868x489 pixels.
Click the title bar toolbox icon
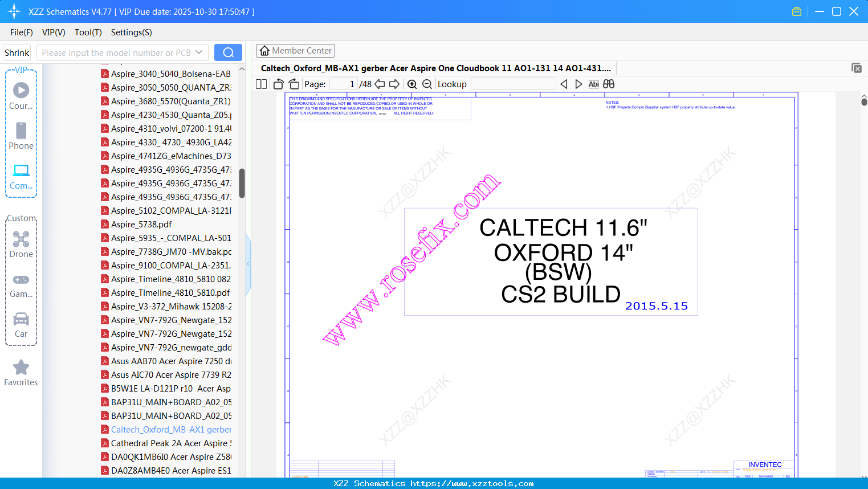[x=797, y=11]
